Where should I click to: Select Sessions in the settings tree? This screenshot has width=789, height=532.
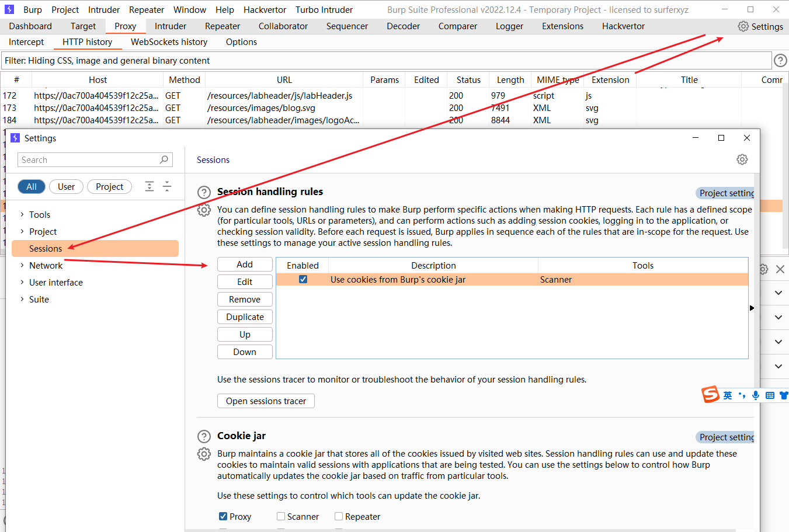(x=95, y=248)
